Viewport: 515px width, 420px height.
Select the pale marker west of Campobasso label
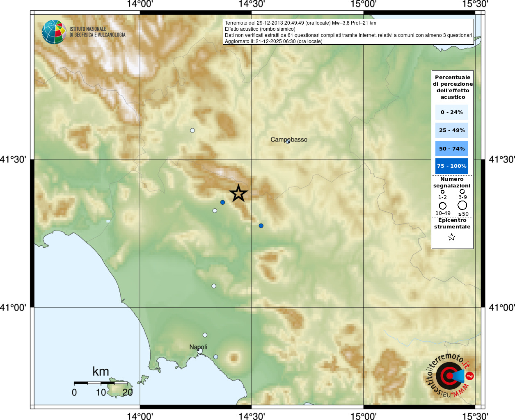[192, 130]
